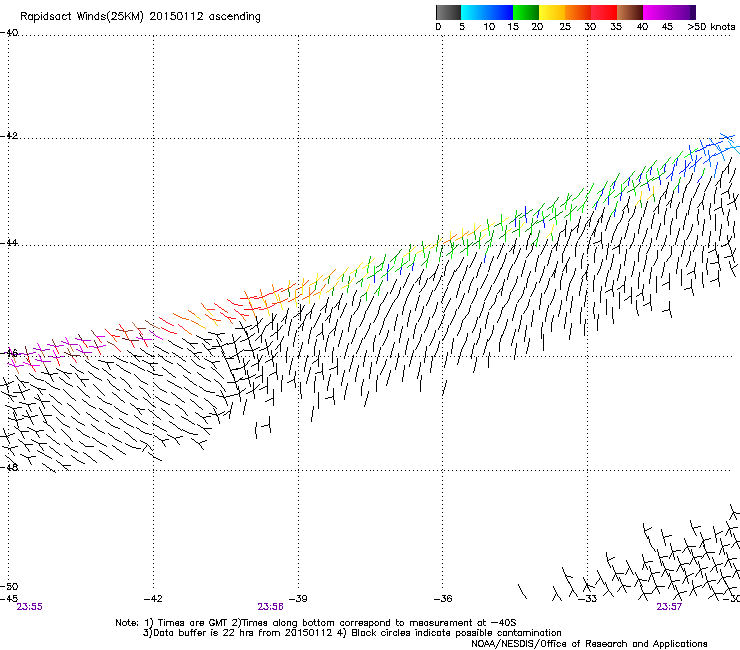740x650 pixels.
Task: Click the longitude label -45
Action: [9, 598]
